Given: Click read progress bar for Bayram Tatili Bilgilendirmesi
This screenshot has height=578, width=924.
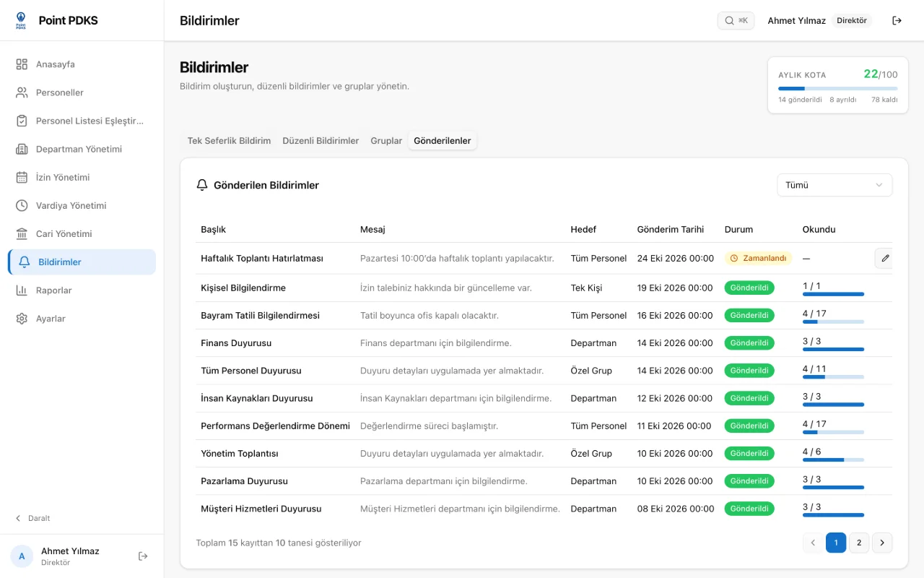Looking at the screenshot, I should click(833, 322).
